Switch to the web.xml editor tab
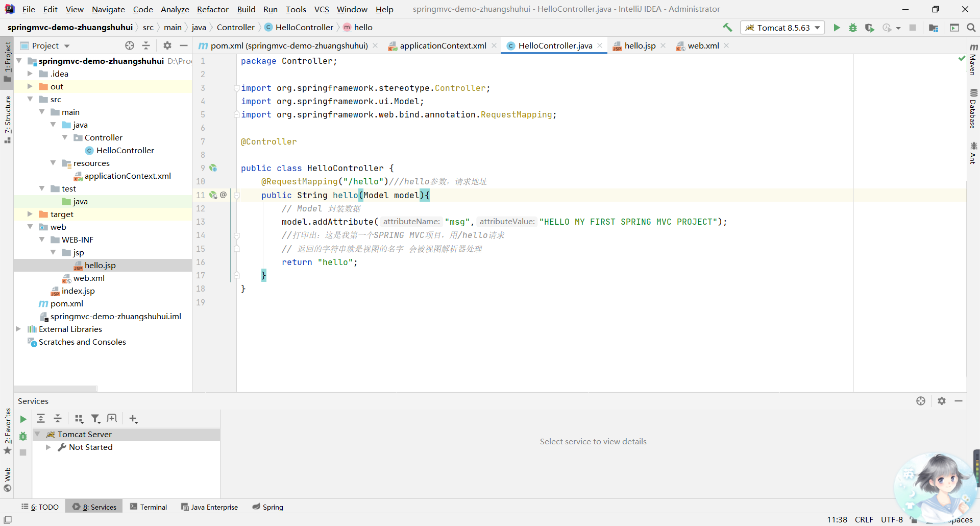The width and height of the screenshot is (980, 526). tap(703, 45)
